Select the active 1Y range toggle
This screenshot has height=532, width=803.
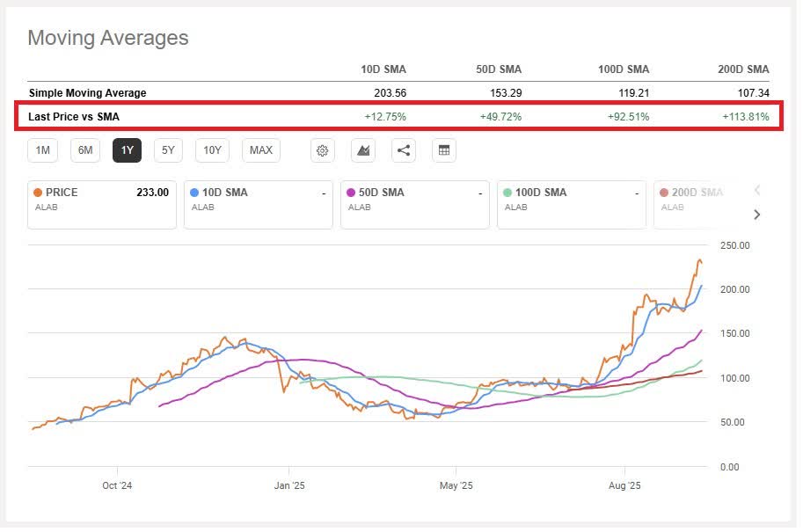pyautogui.click(x=127, y=150)
